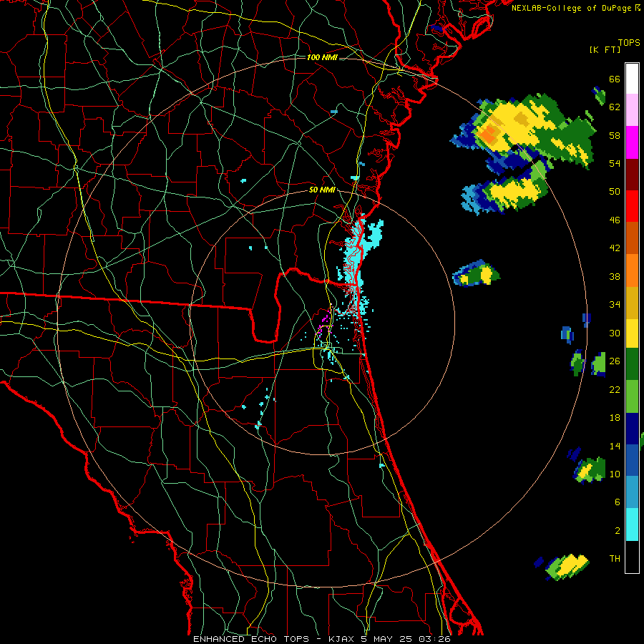644x644 pixels.
Task: Click the 100 NMI range ring label
Action: pos(322,57)
